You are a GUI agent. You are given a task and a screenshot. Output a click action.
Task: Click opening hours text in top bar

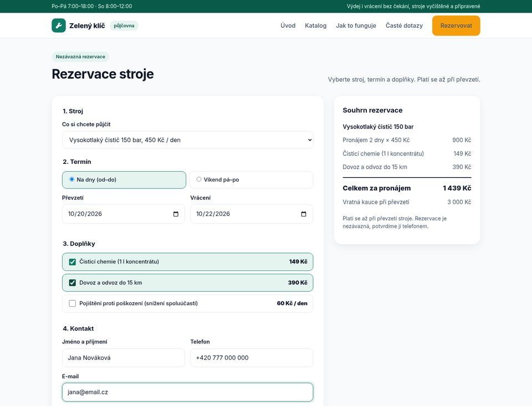(x=92, y=6)
